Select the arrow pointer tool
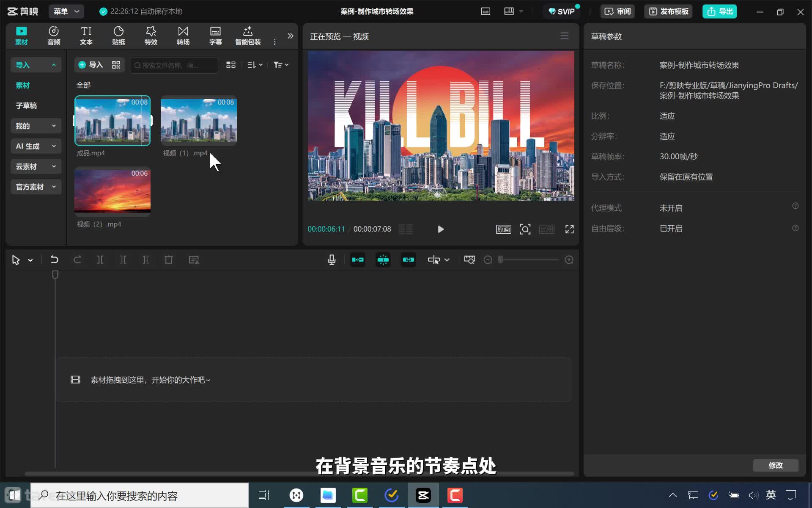Image resolution: width=812 pixels, height=508 pixels. click(x=16, y=260)
